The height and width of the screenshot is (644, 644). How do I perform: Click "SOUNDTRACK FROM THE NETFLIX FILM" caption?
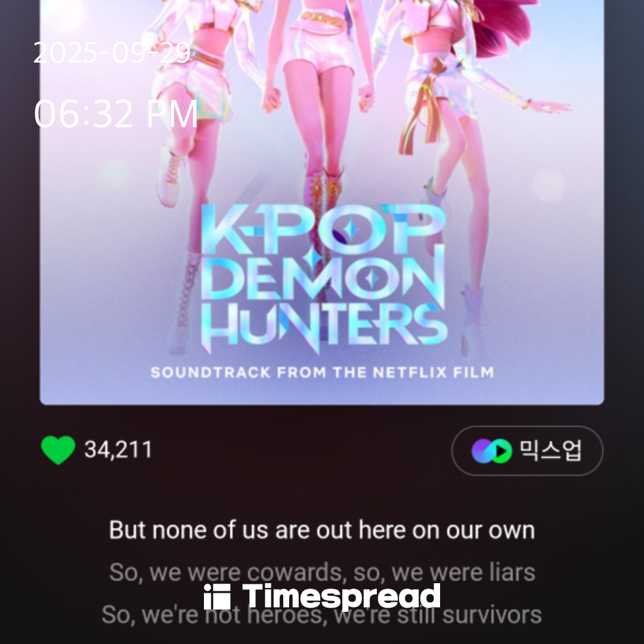click(323, 373)
